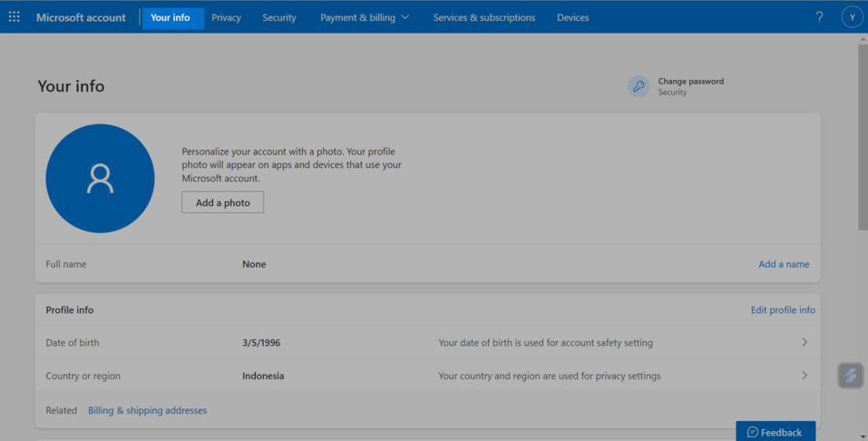Click the Microsoft account title
This screenshot has height=441, width=868.
(x=81, y=17)
